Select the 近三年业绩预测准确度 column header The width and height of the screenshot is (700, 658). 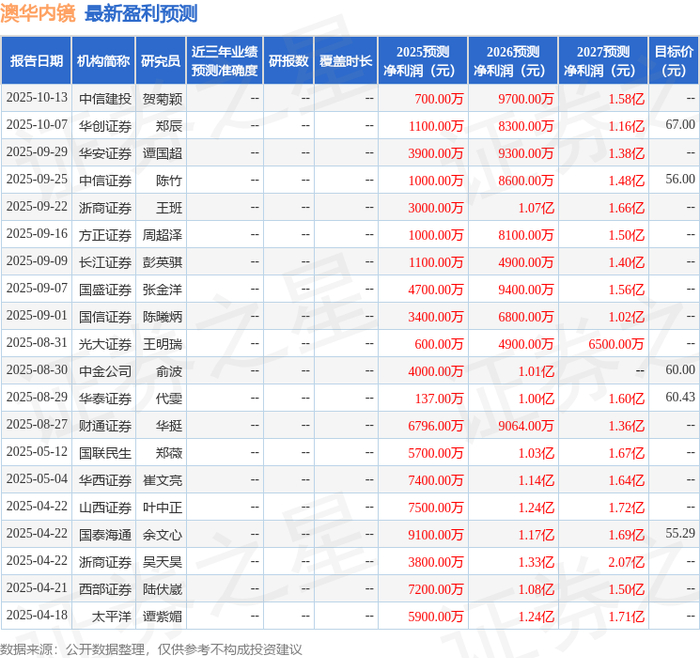(x=225, y=61)
